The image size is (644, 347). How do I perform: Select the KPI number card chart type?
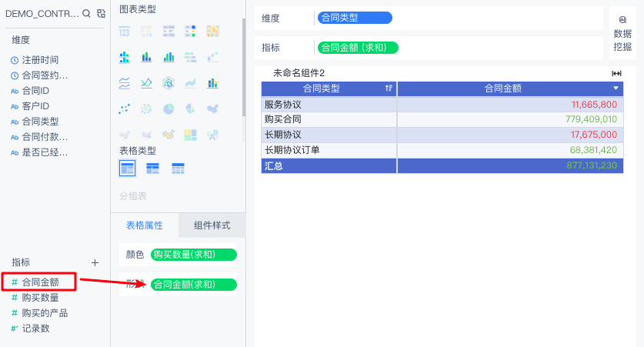(125, 31)
